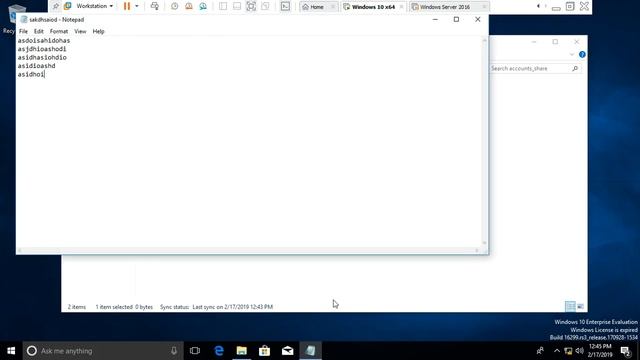
Task: Enter full screen mode icon
Action: (x=251, y=6)
